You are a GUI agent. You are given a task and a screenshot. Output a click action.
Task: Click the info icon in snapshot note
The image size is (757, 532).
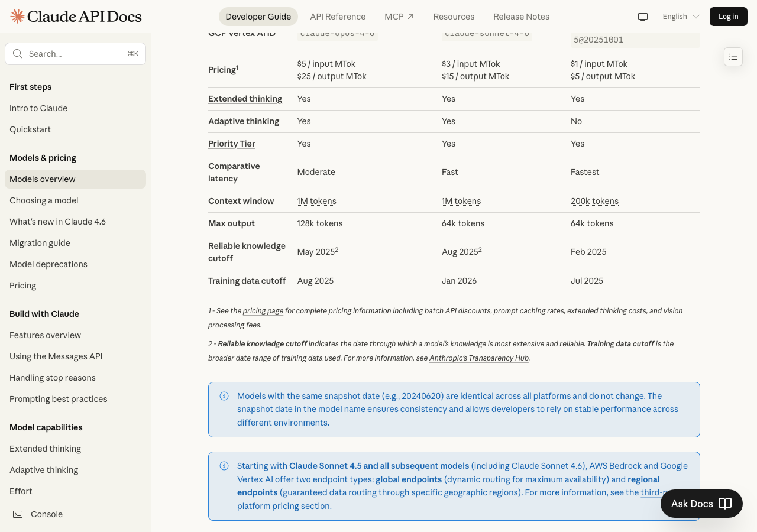[224, 396]
